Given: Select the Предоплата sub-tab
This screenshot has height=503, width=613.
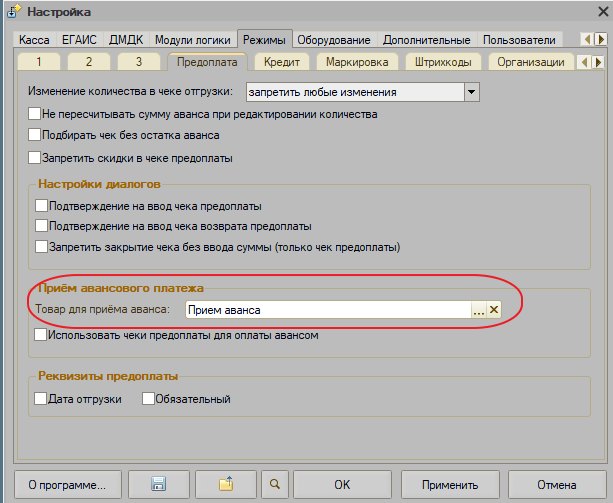Looking at the screenshot, I should click(x=207, y=62).
